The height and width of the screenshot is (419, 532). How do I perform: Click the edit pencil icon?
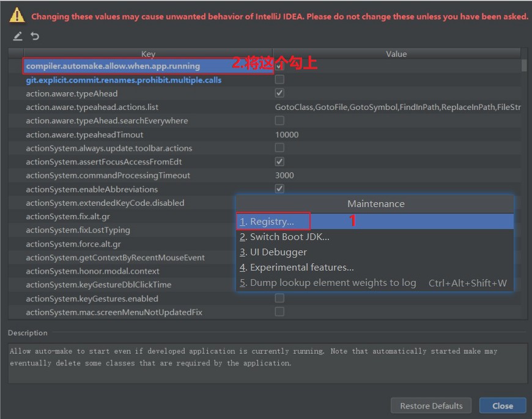click(18, 36)
